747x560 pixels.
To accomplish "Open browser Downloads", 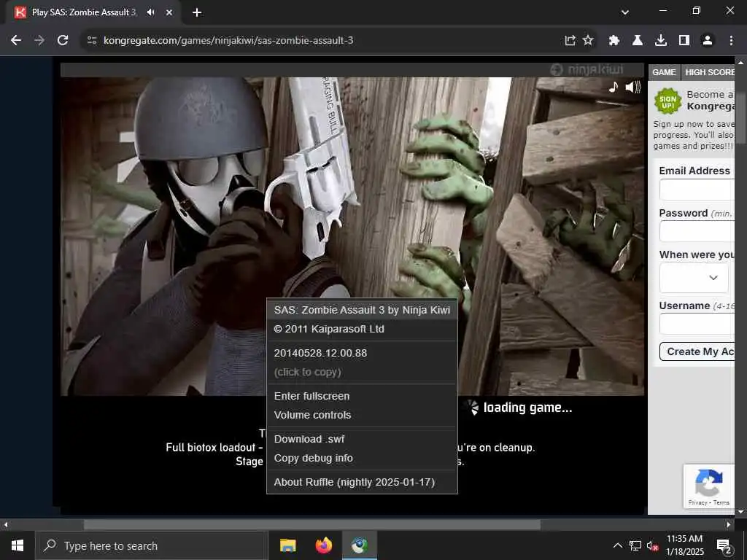I will 661,41.
